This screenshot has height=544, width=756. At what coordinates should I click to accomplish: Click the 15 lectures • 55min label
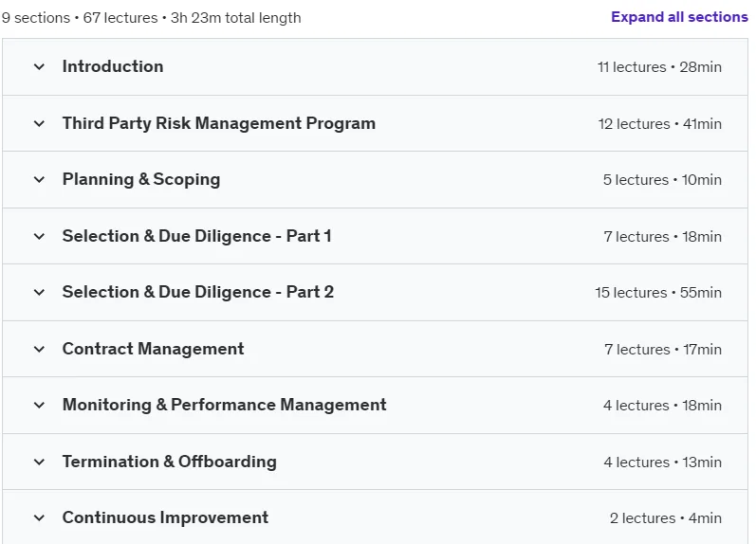[658, 293]
